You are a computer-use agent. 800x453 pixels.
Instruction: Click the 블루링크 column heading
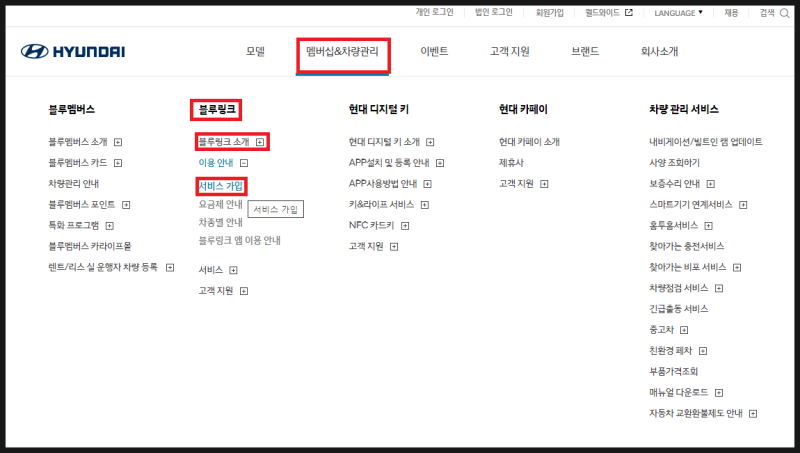coord(217,109)
